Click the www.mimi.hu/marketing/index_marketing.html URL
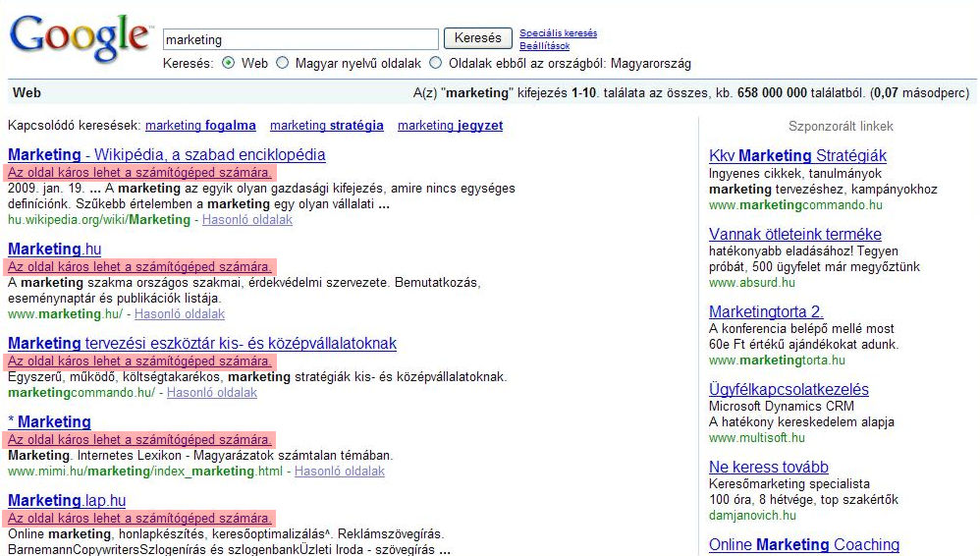 click(145, 471)
